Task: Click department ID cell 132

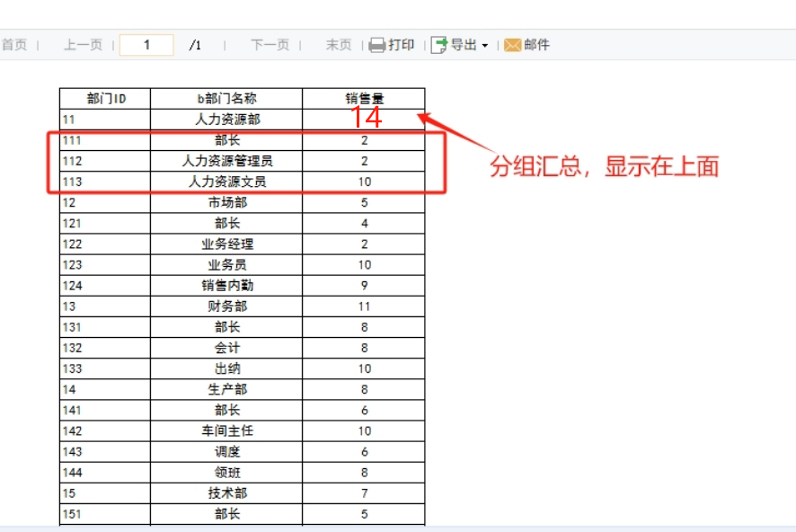Action: click(105, 349)
